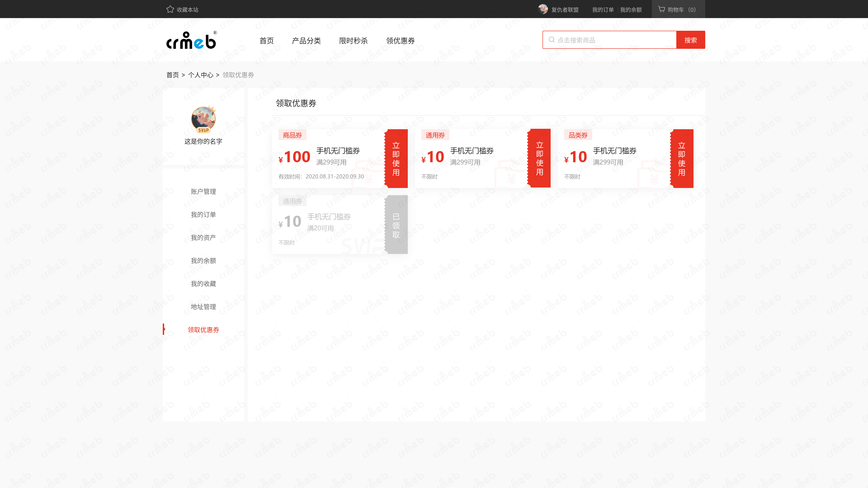Click the magnifier icon in search box

point(552,40)
